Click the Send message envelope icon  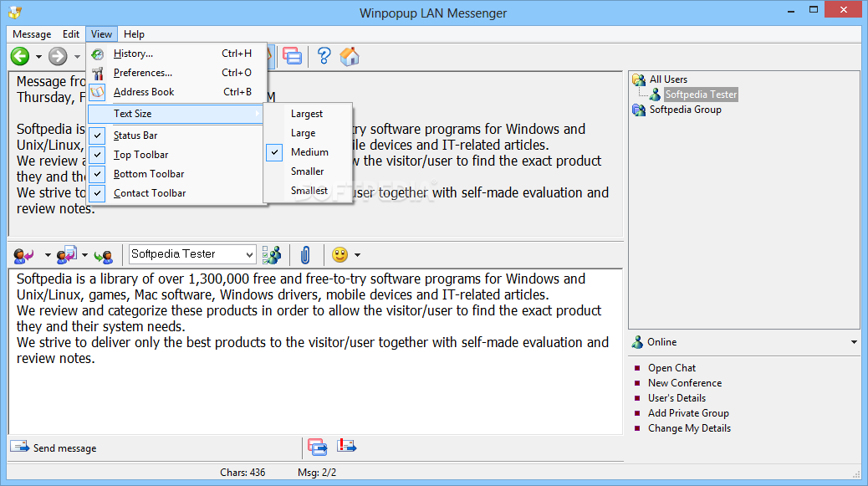click(20, 446)
